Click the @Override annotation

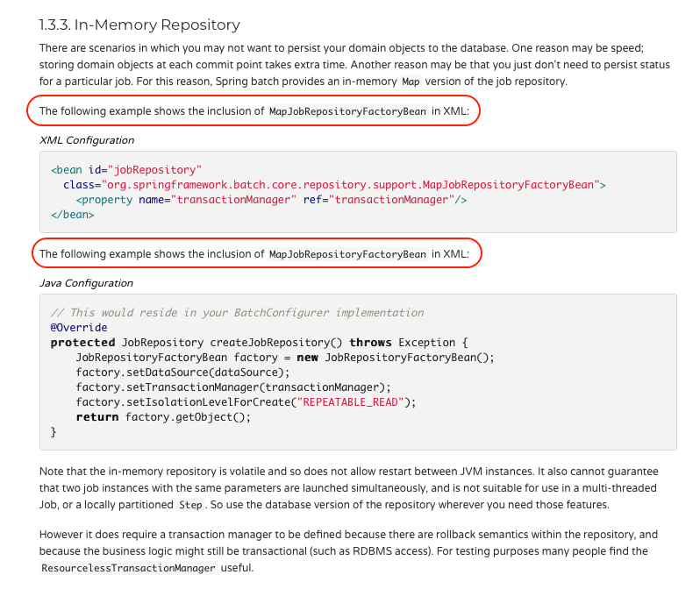[79, 328]
